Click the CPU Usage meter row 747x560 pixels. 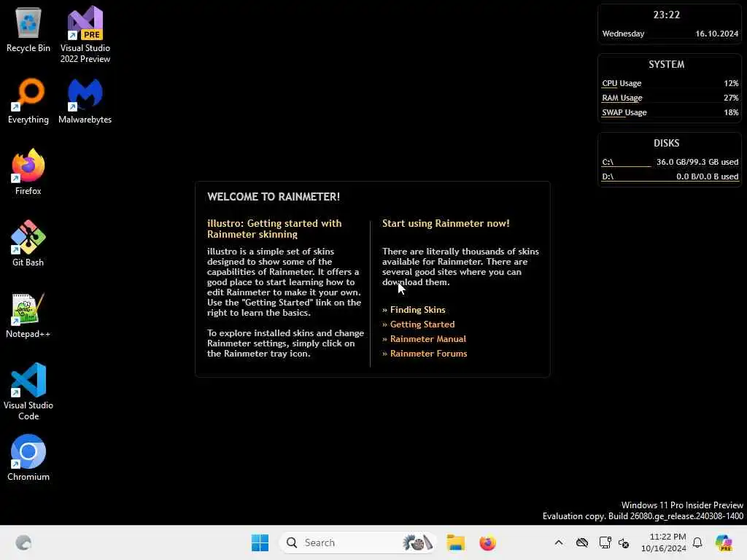point(670,83)
